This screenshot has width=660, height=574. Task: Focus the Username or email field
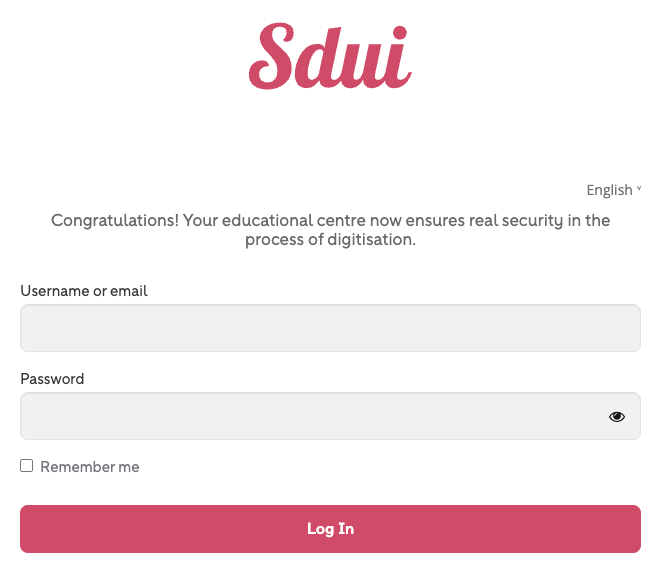coord(330,328)
